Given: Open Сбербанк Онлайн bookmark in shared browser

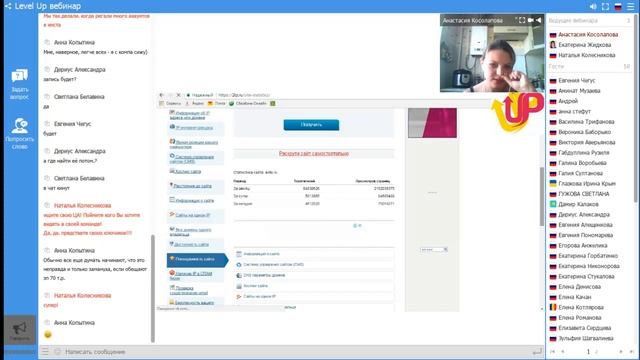Looking at the screenshot, I should (x=248, y=103).
